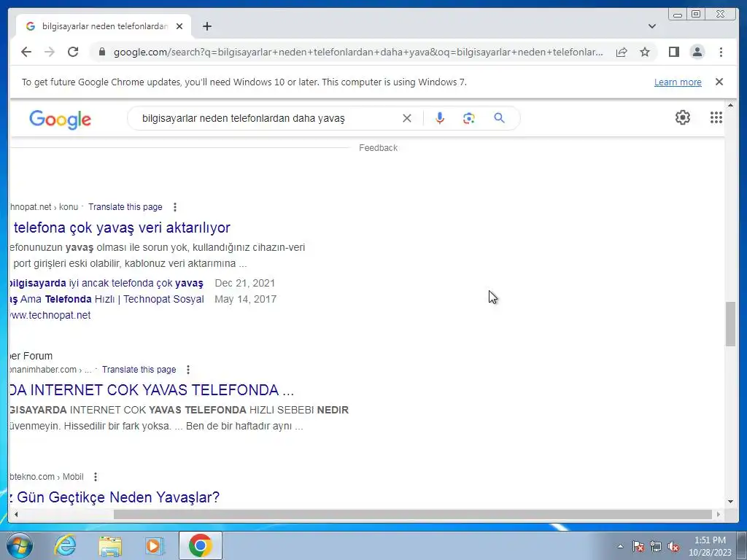Select the Chrome taskbar button

[x=201, y=545]
